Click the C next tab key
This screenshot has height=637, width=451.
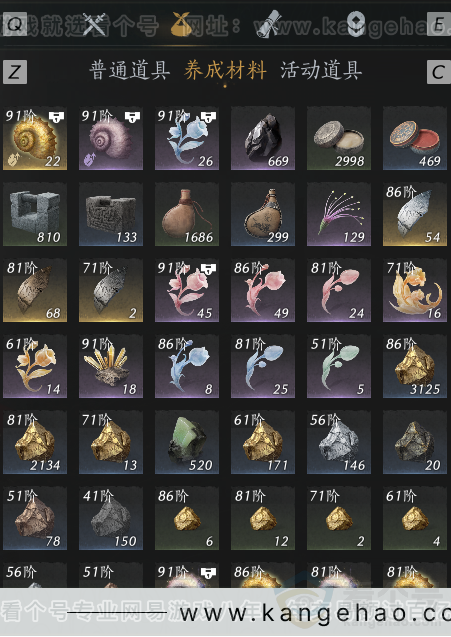pyautogui.click(x=439, y=72)
